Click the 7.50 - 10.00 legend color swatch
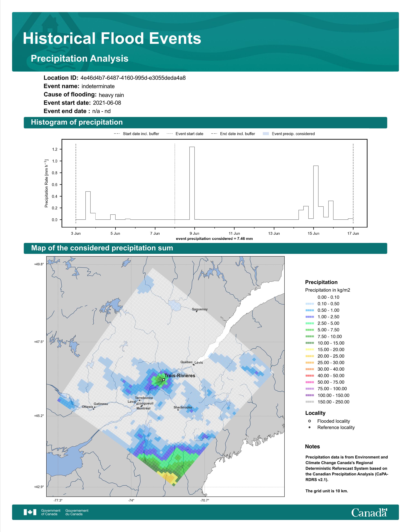 coord(310,336)
